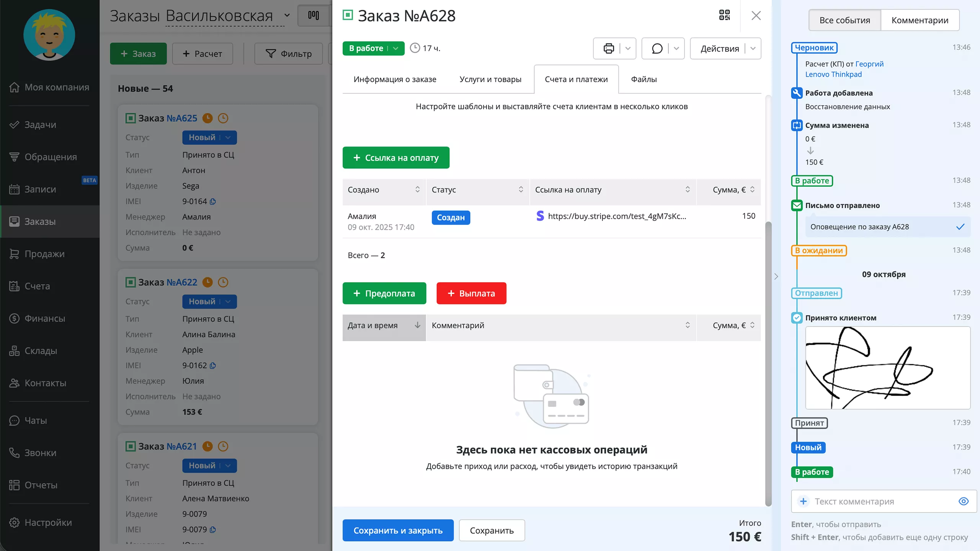Expand the В работе status dropdown

pyautogui.click(x=396, y=49)
